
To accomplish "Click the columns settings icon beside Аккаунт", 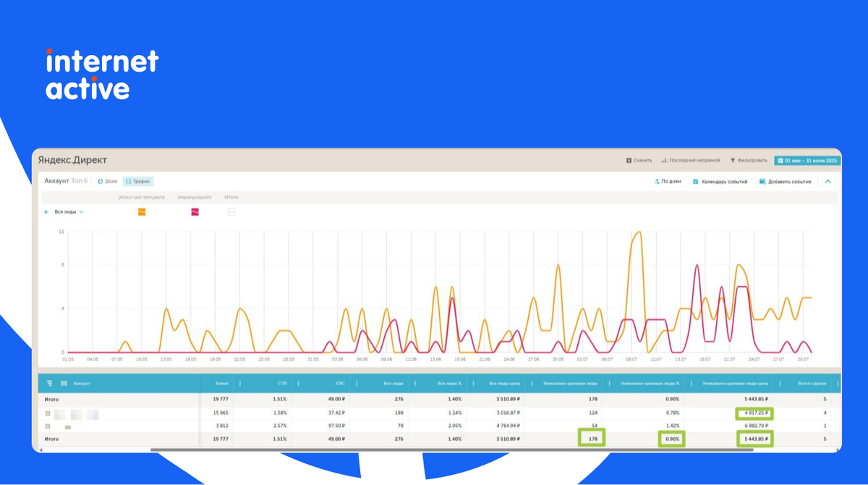I will point(64,383).
